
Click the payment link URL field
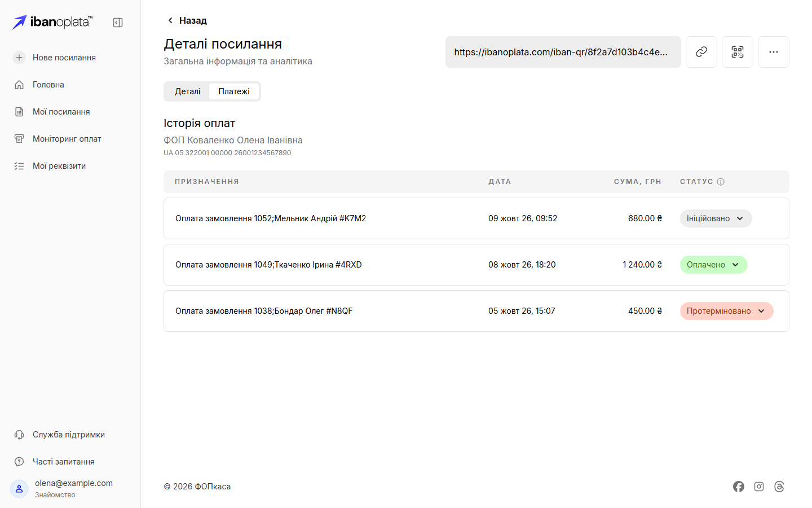click(x=563, y=52)
